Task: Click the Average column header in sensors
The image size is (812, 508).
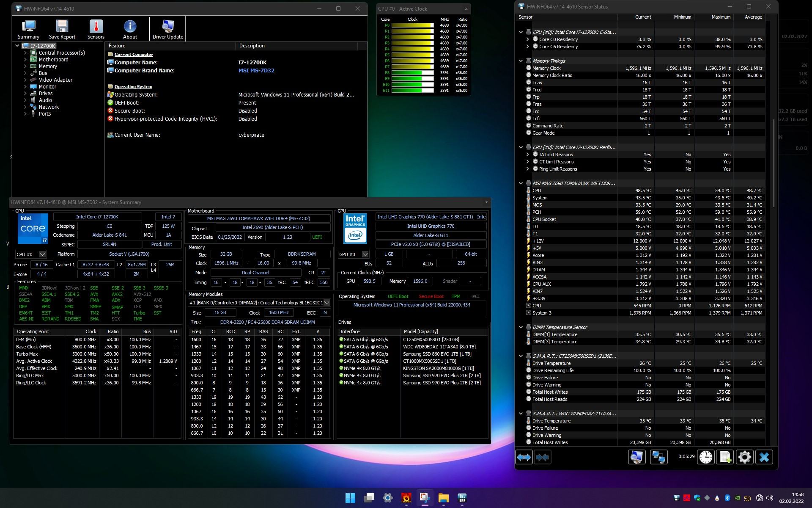Action: coord(749,17)
